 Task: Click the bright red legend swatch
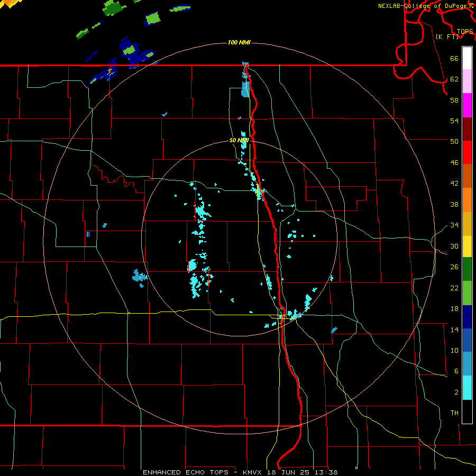coord(467,152)
